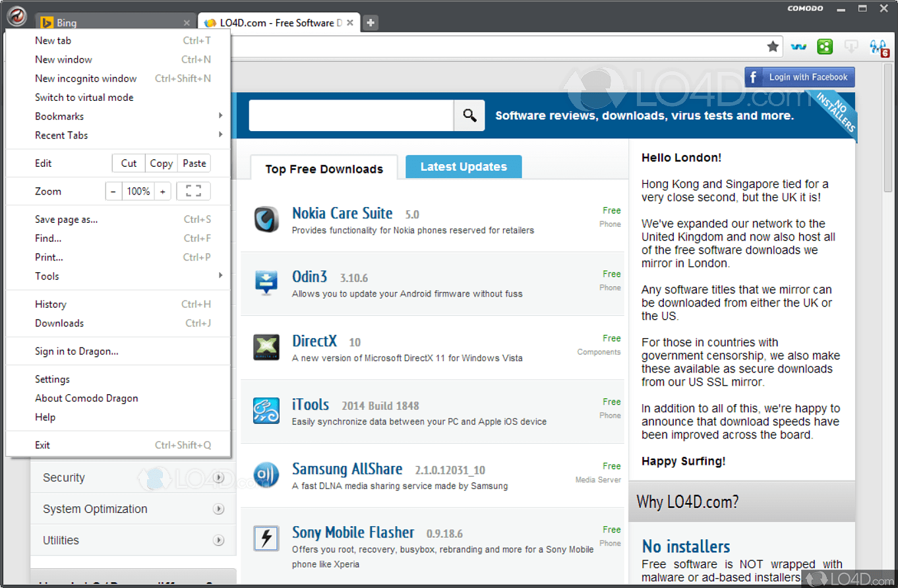Image resolution: width=898 pixels, height=588 pixels.
Task: Close the LO4D.com tab
Action: (x=350, y=23)
